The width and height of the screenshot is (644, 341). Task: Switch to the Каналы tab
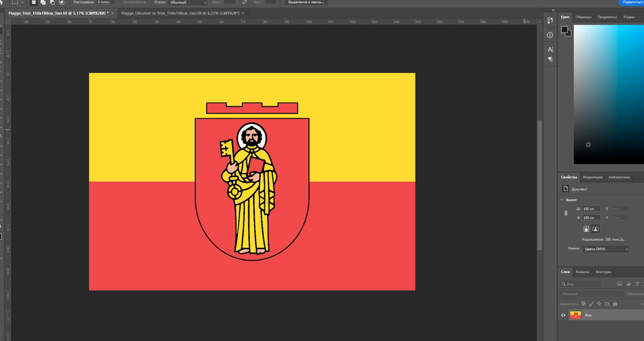(582, 272)
